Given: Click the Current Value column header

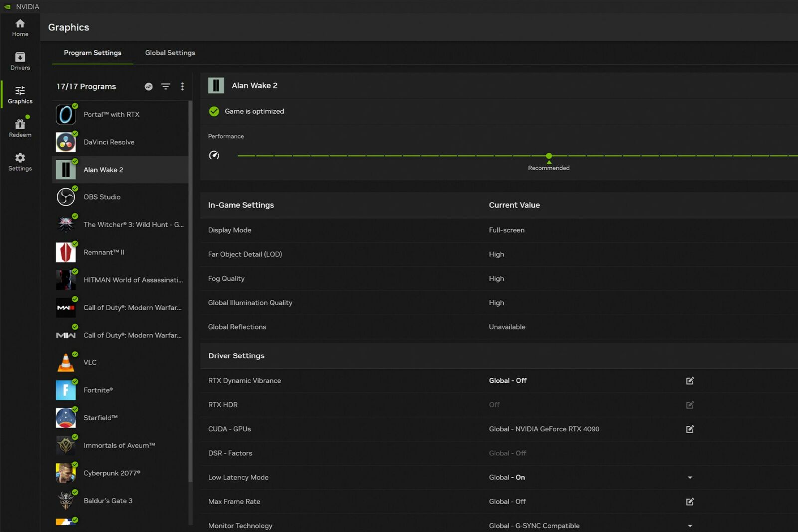Looking at the screenshot, I should click(514, 205).
